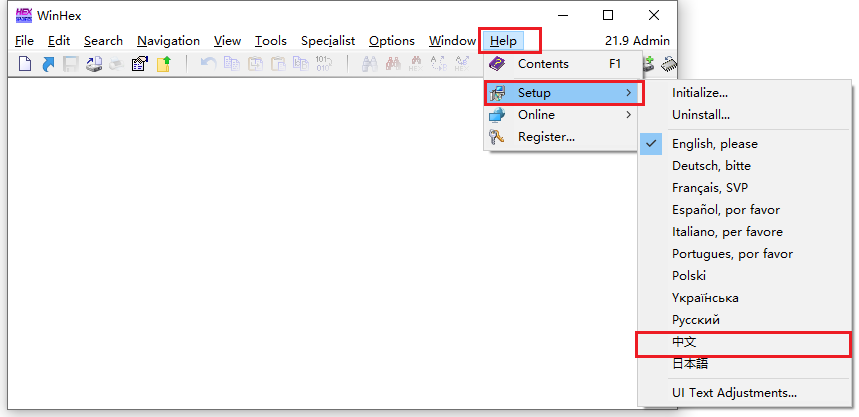The height and width of the screenshot is (417, 859).
Task: Open the Options menu
Action: pos(392,41)
